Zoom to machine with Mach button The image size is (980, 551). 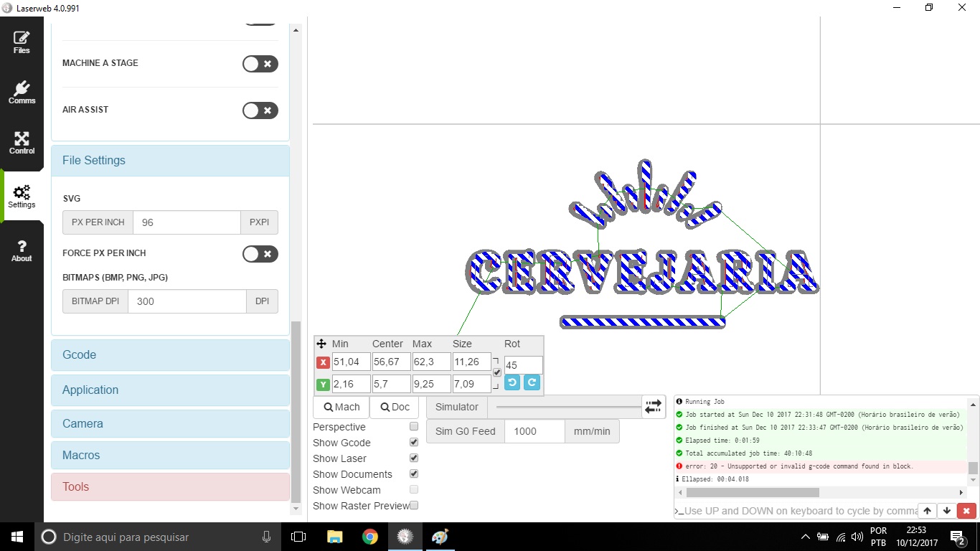click(x=341, y=407)
